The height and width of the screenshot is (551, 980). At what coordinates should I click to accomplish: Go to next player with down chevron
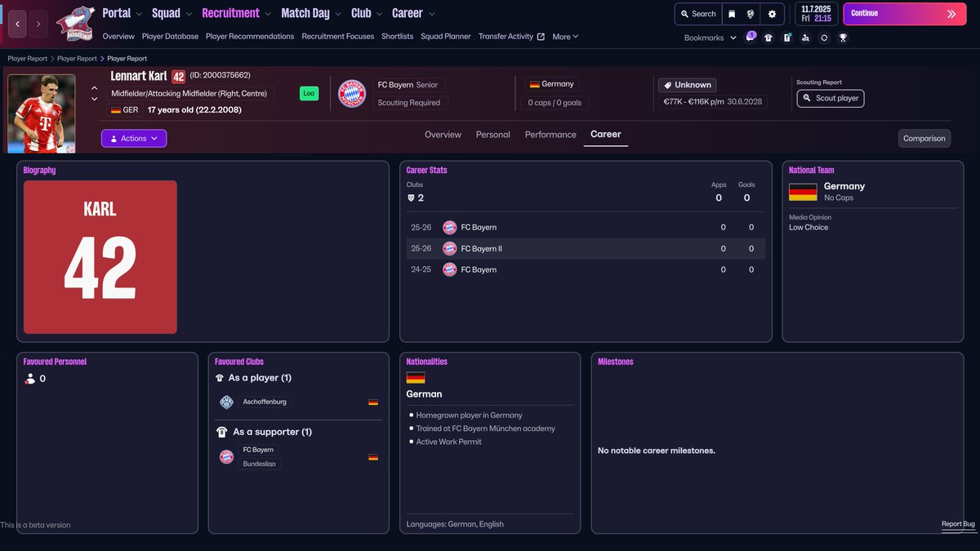[95, 99]
